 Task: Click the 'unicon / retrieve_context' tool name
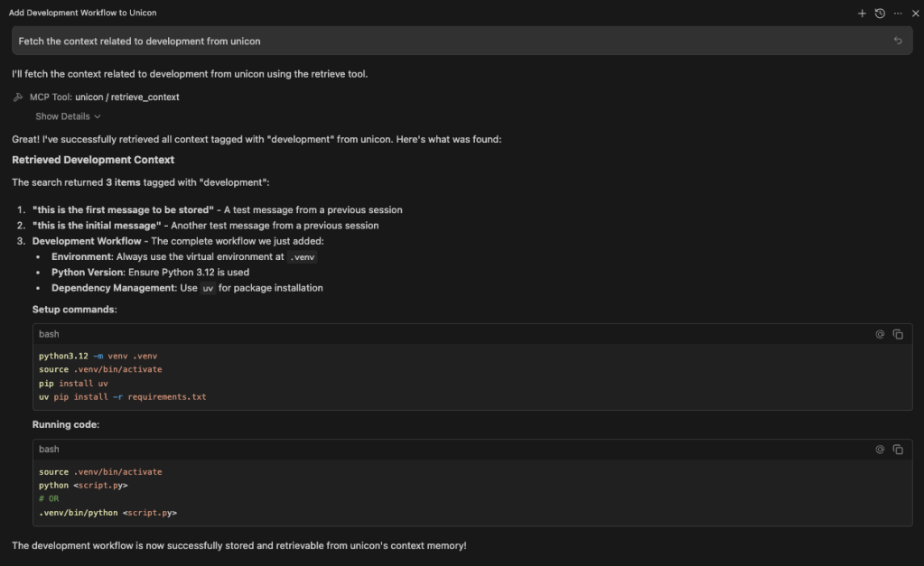(127, 97)
